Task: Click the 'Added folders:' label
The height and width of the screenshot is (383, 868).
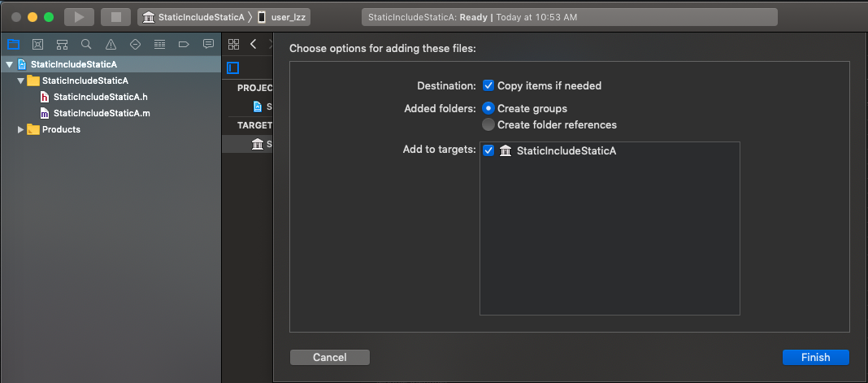Action: [x=440, y=108]
